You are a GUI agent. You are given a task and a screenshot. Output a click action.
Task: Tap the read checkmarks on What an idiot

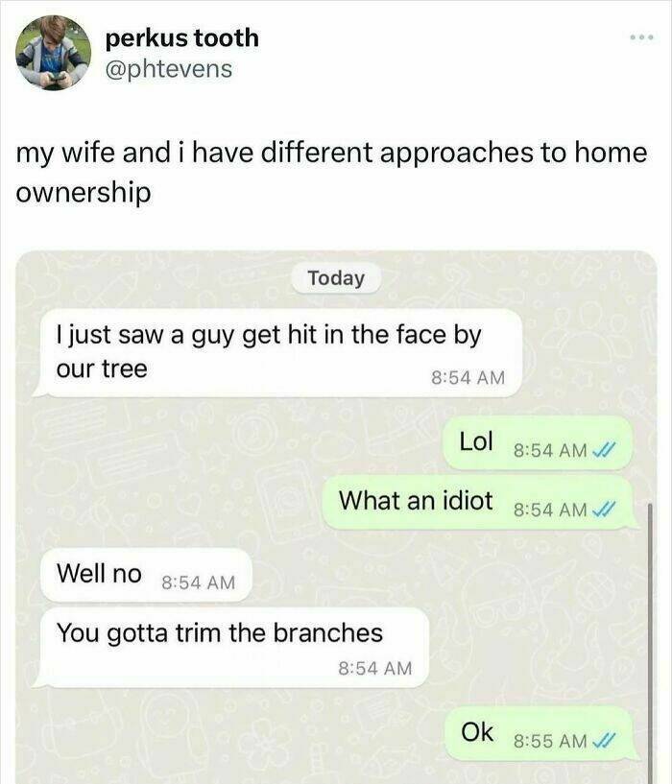(603, 510)
